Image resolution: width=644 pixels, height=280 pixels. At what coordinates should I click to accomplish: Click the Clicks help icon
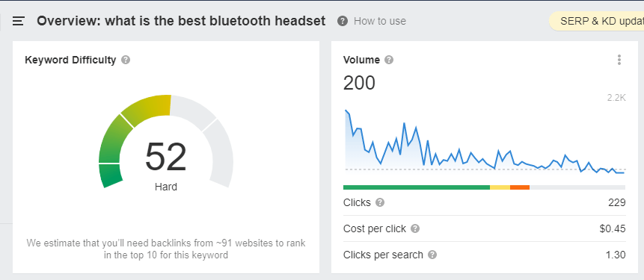(x=380, y=202)
